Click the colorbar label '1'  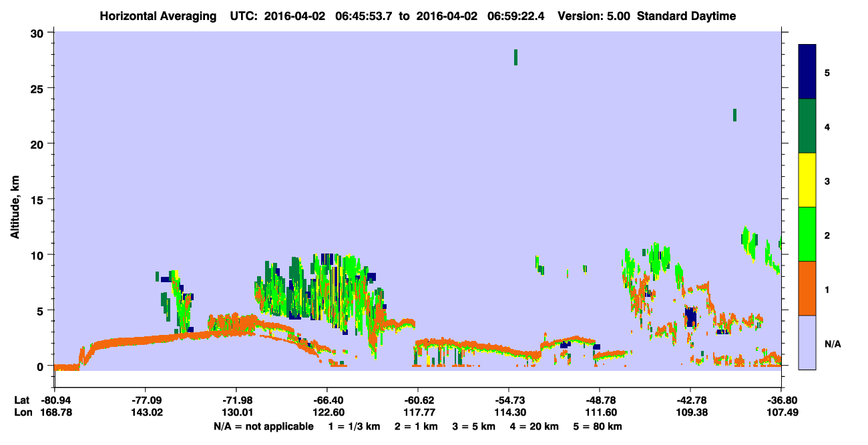(x=827, y=289)
